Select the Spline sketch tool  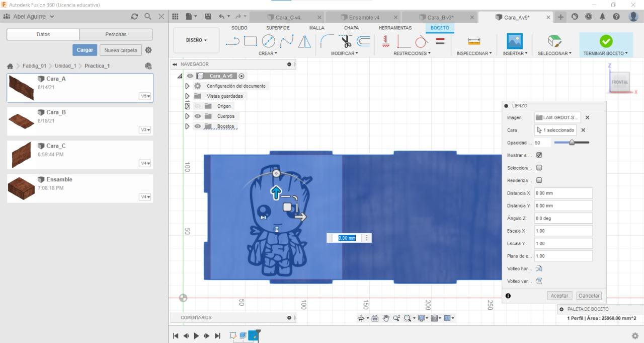click(x=287, y=41)
